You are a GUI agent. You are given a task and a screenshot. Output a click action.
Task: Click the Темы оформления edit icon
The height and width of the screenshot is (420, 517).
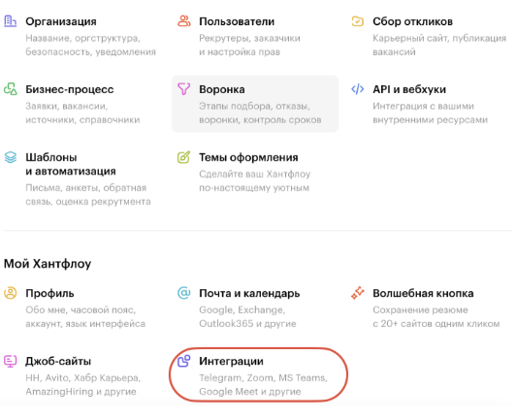184,157
